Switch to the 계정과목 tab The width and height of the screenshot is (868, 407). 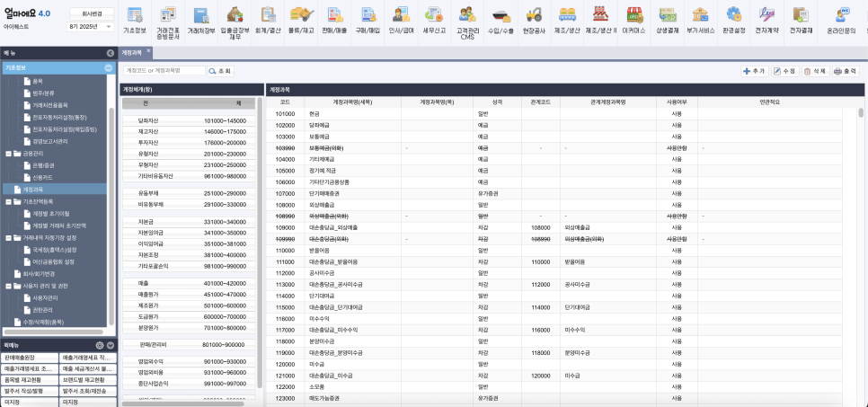(x=132, y=51)
